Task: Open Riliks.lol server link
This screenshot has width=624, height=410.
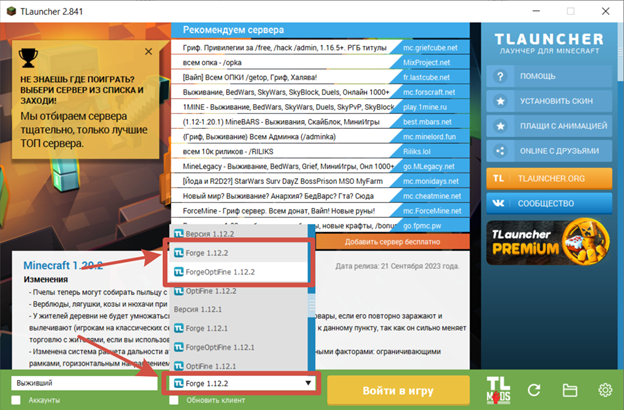Action: pos(417,151)
